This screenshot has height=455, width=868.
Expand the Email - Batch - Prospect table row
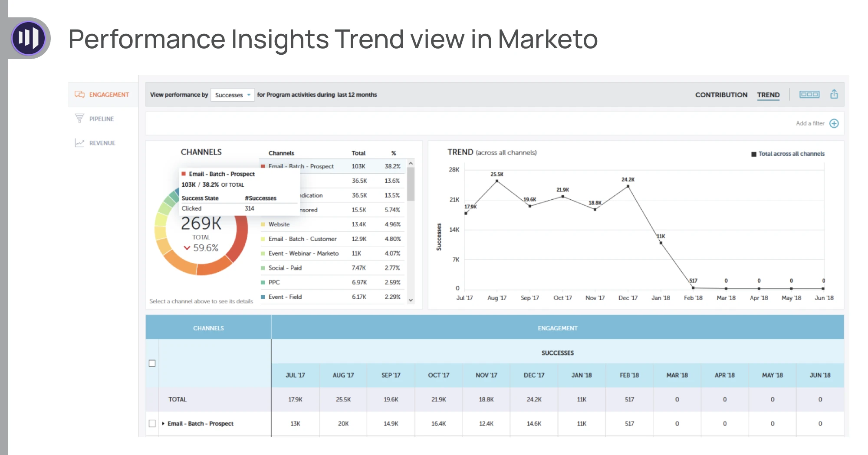(x=163, y=423)
